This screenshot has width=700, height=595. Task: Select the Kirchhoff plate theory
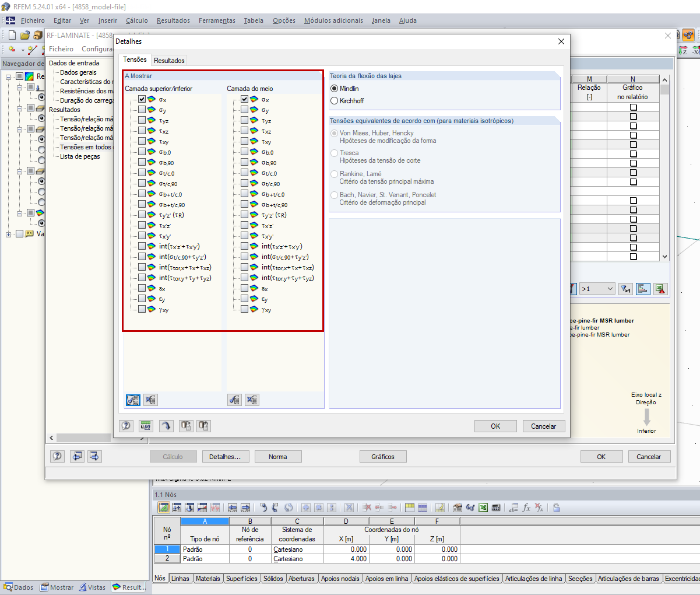click(x=335, y=101)
